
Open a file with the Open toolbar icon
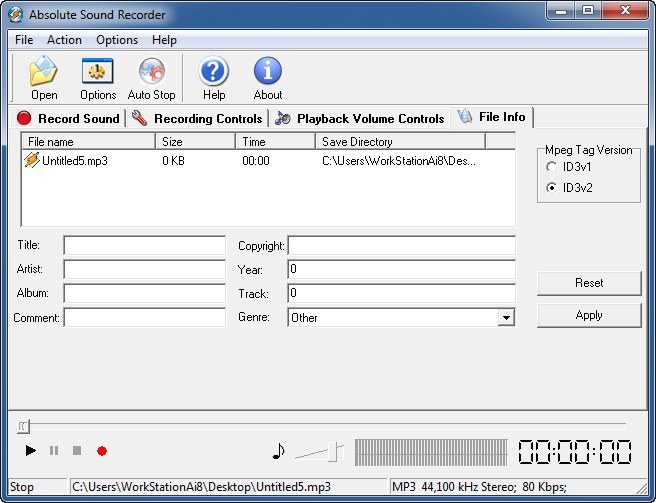[44, 78]
